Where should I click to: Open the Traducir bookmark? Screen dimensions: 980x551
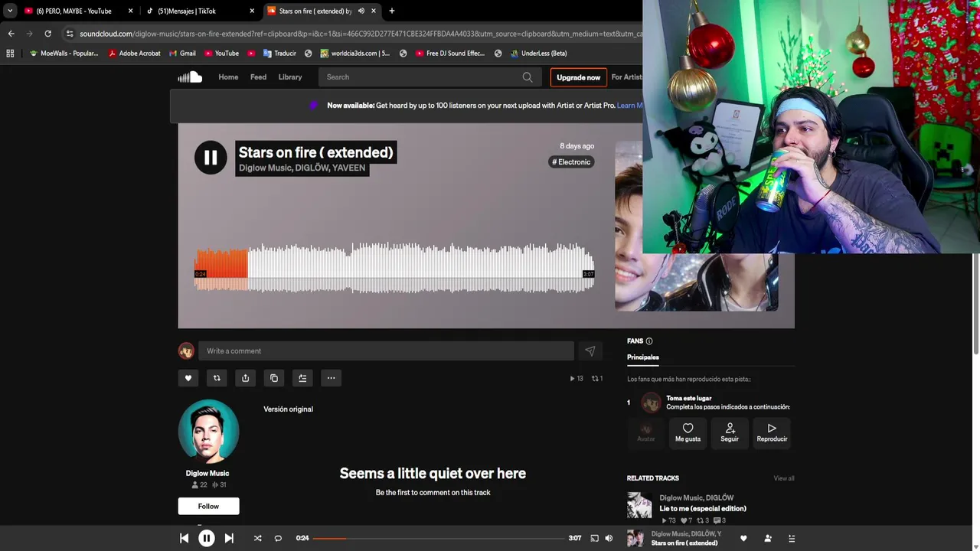[279, 54]
